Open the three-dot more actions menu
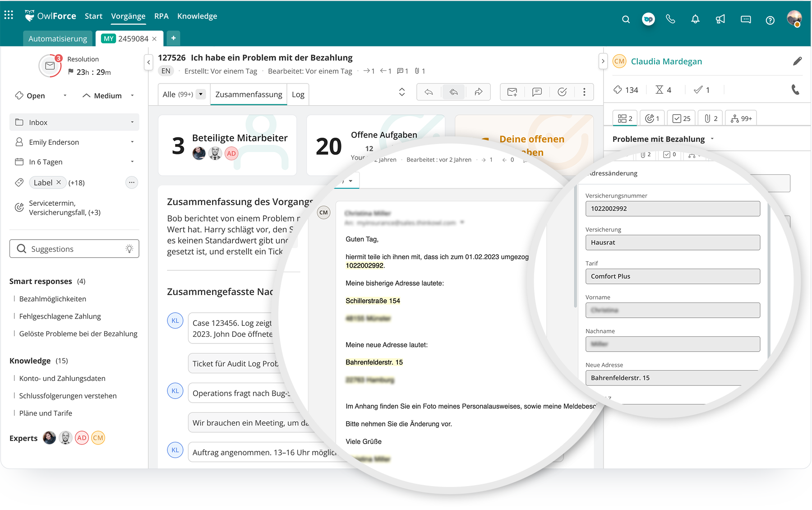This screenshot has height=510, width=812. (x=584, y=92)
